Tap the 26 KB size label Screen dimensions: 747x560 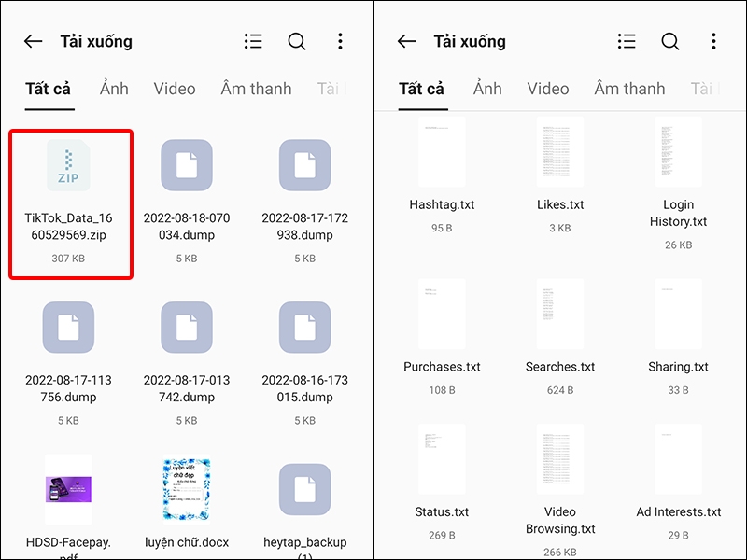click(x=679, y=245)
